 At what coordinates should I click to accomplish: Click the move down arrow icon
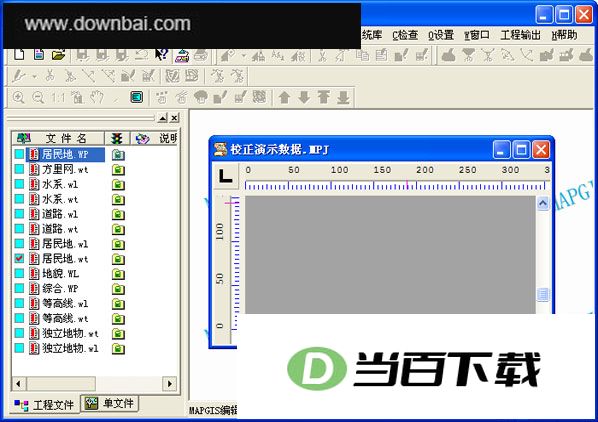304,97
